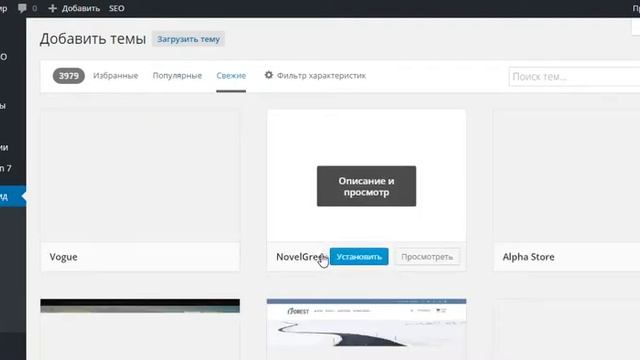Click the Описание и просмотр overlay button
Image resolution: width=640 pixels, height=360 pixels.
click(367, 186)
